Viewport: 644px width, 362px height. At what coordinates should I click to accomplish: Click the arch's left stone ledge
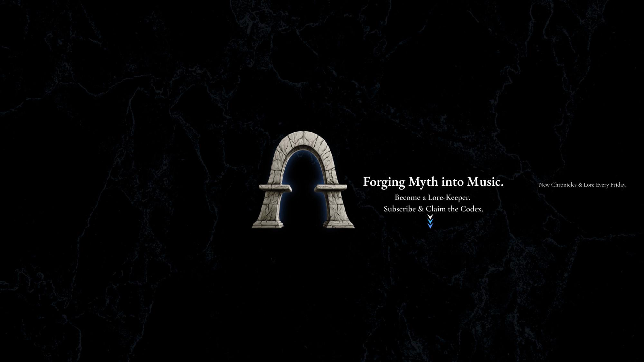coord(275,188)
